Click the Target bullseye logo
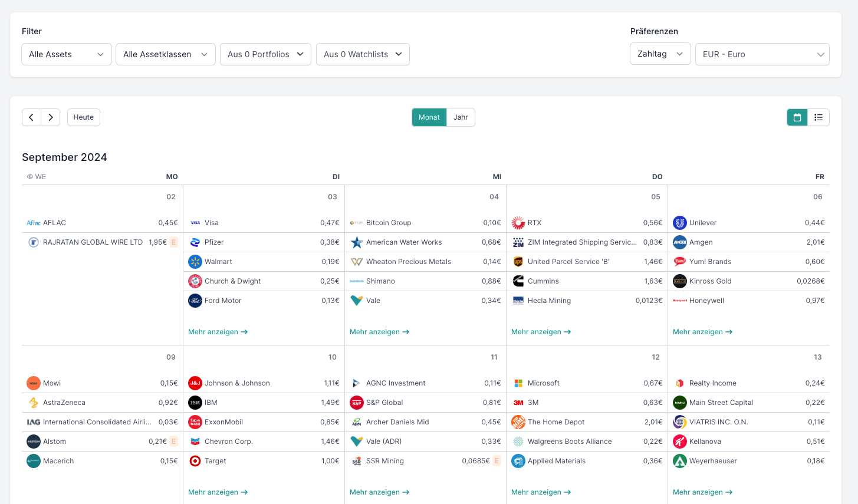Screen dimensions: 858x504 195,461
